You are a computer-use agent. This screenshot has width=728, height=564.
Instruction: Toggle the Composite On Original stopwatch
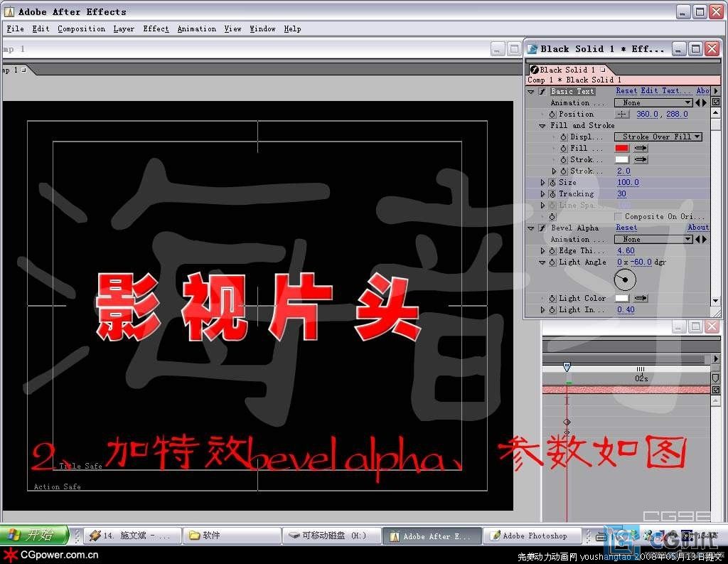point(552,216)
